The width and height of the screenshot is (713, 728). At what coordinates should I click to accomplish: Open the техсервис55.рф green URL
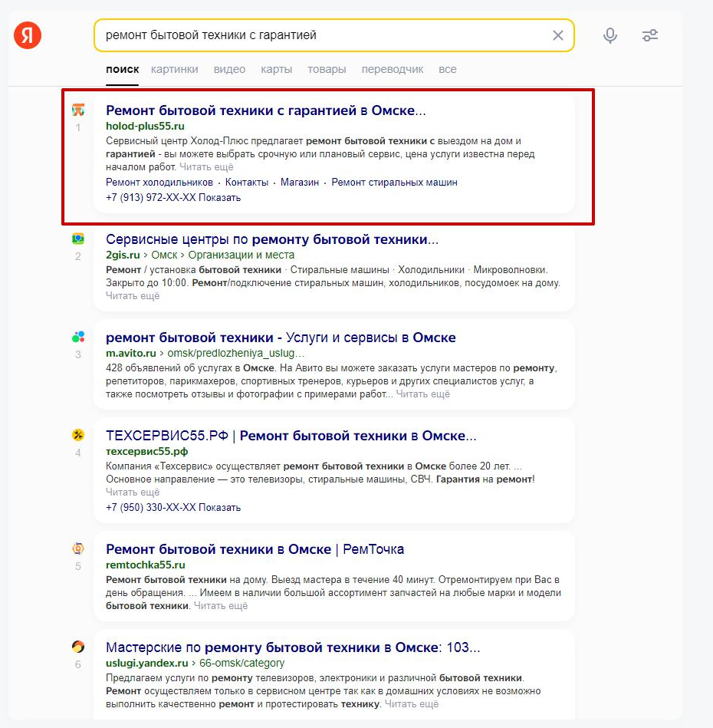(x=146, y=451)
